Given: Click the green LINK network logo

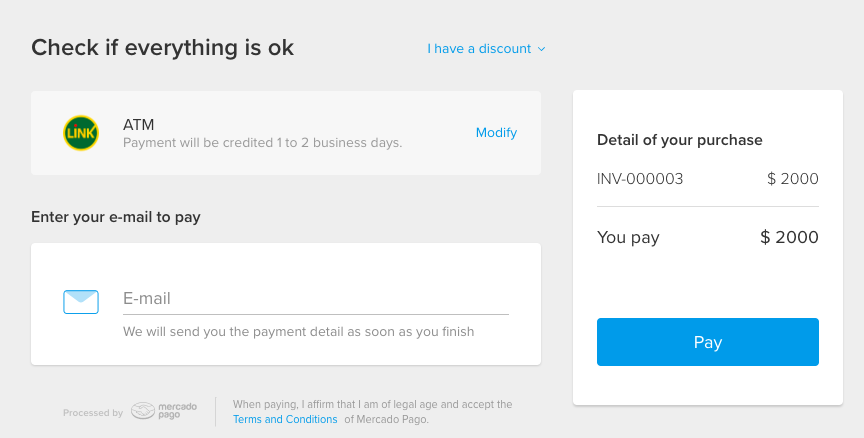Looking at the screenshot, I should (x=81, y=133).
